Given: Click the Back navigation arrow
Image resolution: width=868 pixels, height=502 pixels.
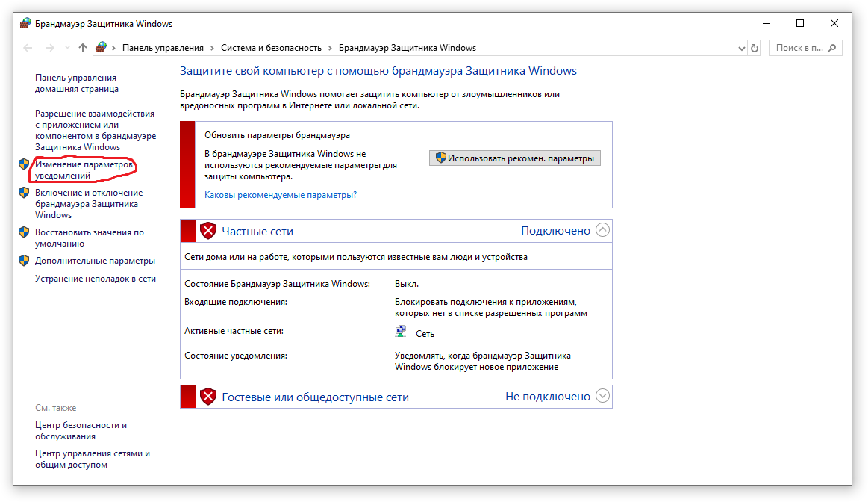Looking at the screenshot, I should coord(28,49).
